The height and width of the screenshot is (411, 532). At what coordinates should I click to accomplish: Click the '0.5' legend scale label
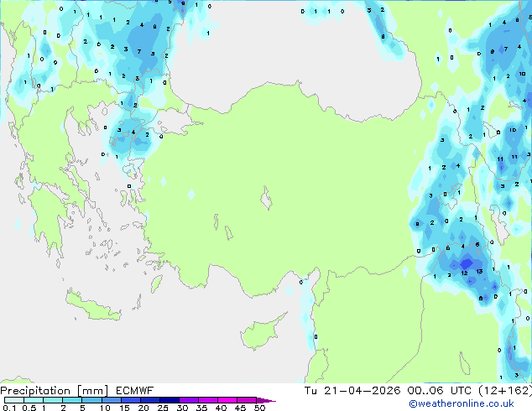29,408
